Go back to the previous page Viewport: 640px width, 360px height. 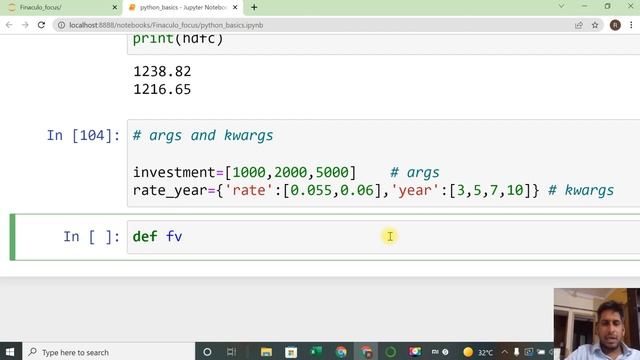[9, 25]
